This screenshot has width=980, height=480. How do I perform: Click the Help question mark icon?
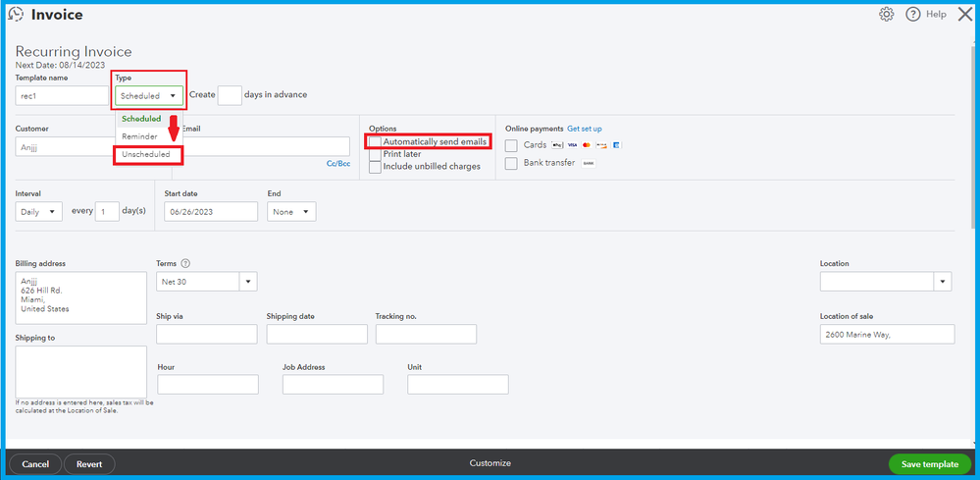coord(913,15)
